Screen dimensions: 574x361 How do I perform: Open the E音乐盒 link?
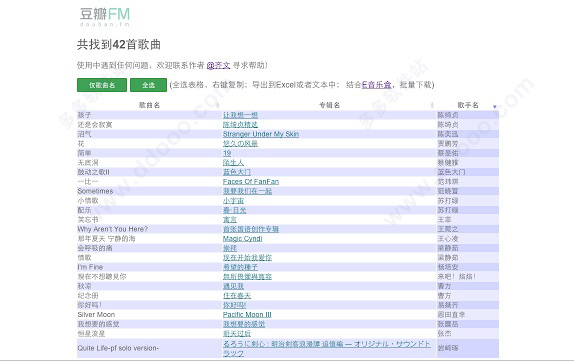(376, 85)
